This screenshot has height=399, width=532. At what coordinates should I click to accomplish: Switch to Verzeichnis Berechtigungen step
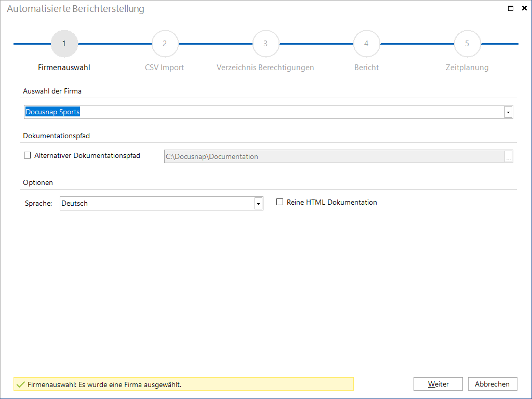[265, 68]
